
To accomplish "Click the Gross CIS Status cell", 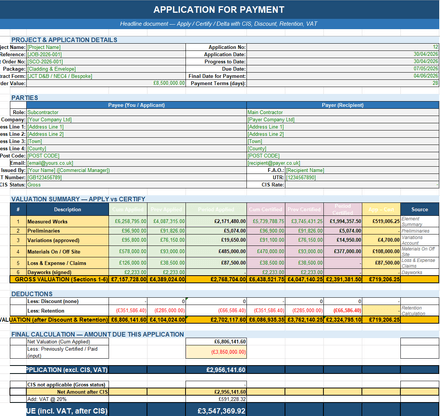I will (136, 185).
